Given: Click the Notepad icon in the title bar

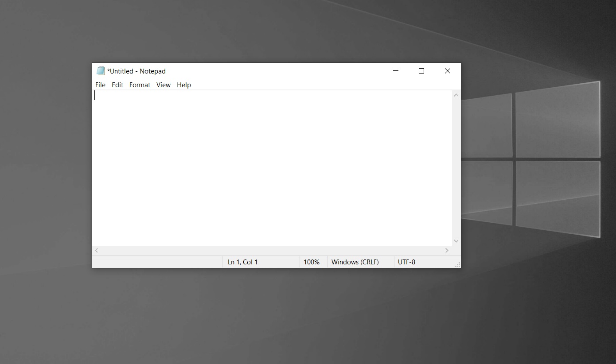Looking at the screenshot, I should [101, 71].
